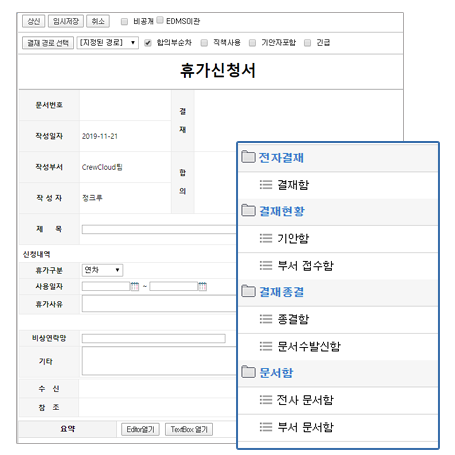
Task: Expand the 휴가구분 연차 dropdown
Action: pos(102,270)
